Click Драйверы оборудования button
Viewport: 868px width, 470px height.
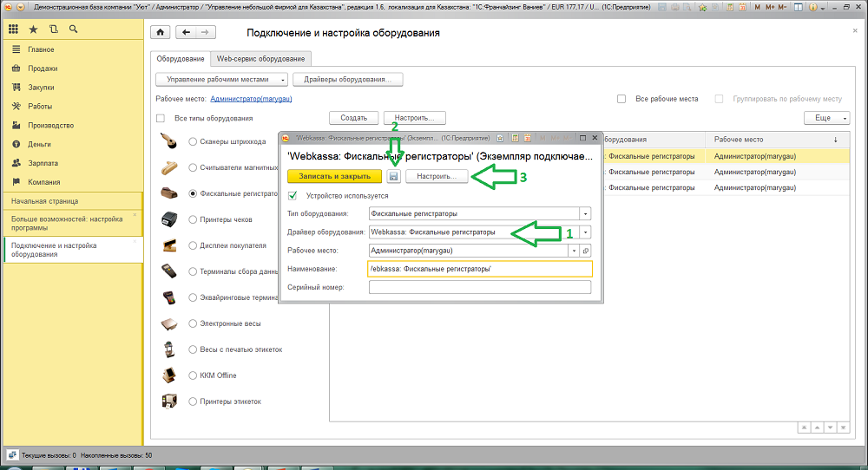pos(348,80)
